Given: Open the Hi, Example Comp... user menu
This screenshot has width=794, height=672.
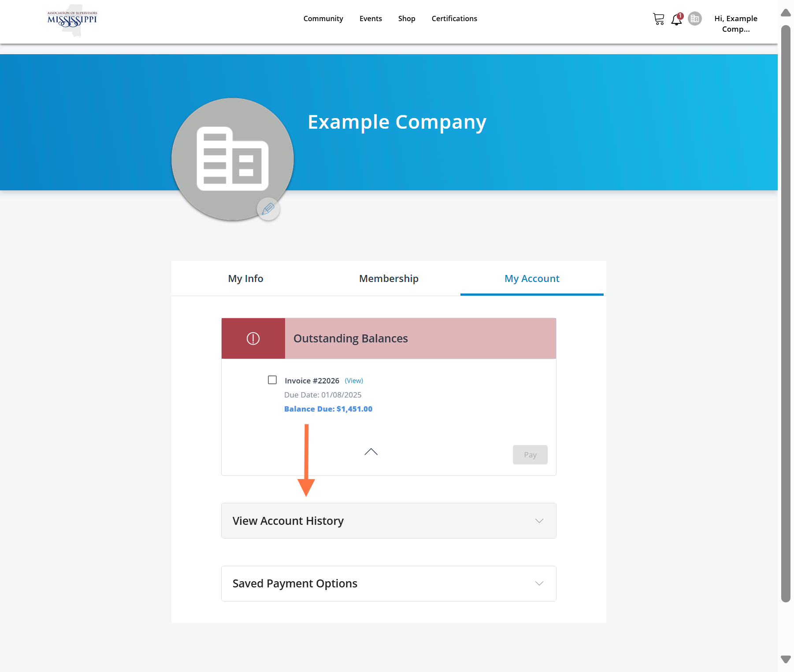Looking at the screenshot, I should click(736, 24).
